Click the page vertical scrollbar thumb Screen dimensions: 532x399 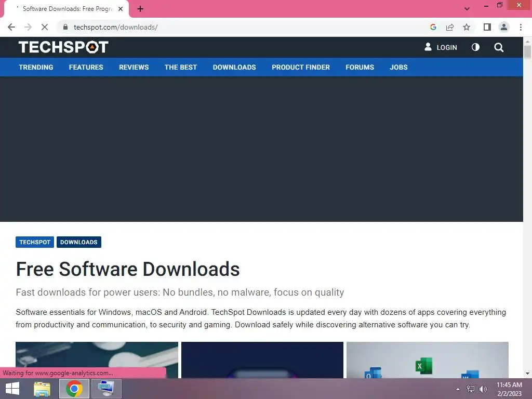(527, 52)
